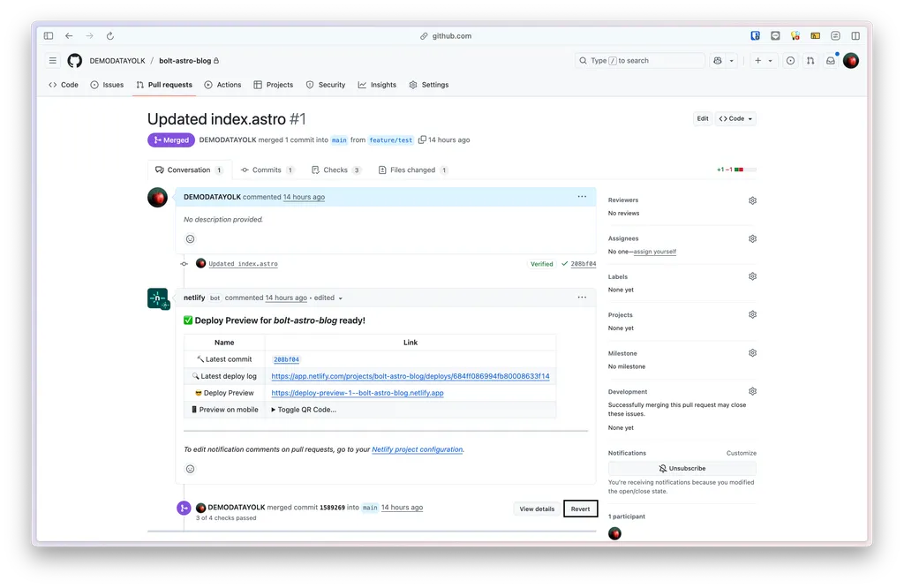This screenshot has width=904, height=588.
Task: Click the Revert button
Action: (581, 509)
